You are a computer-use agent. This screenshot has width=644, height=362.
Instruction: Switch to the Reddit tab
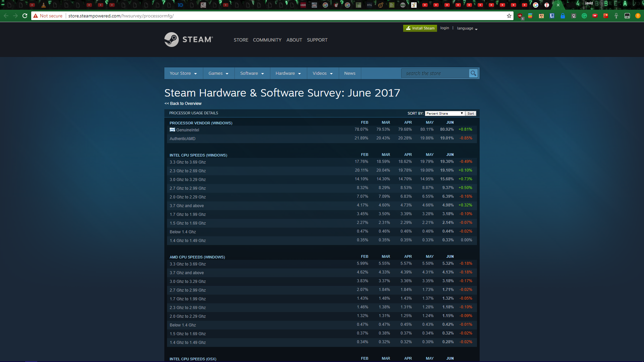(x=314, y=5)
